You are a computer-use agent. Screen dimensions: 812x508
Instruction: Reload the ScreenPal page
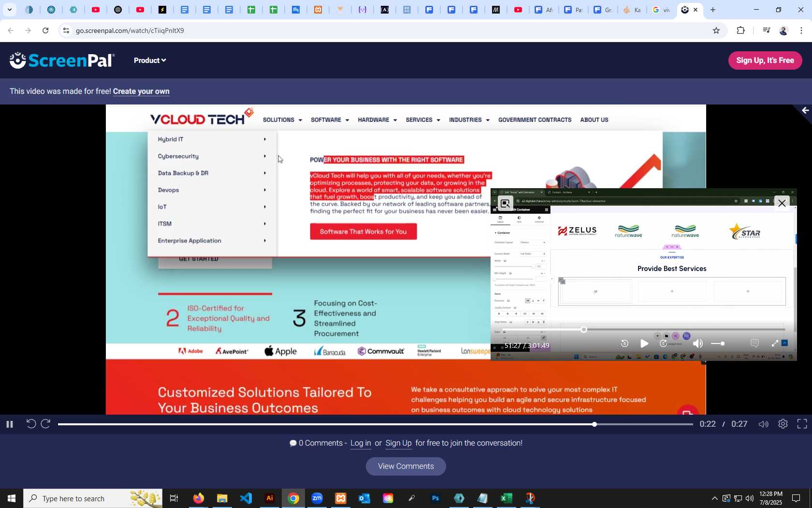pyautogui.click(x=45, y=30)
